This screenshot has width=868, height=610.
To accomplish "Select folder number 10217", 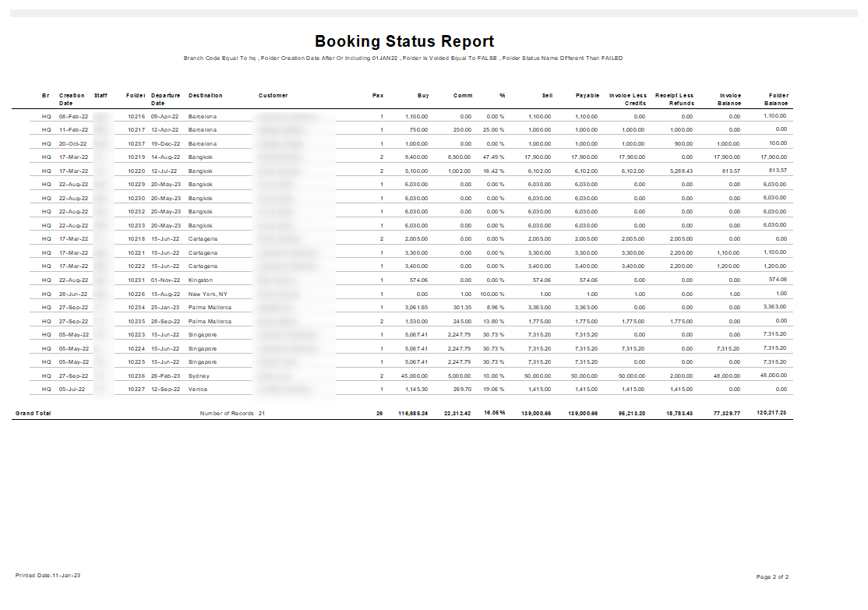I will pyautogui.click(x=136, y=130).
